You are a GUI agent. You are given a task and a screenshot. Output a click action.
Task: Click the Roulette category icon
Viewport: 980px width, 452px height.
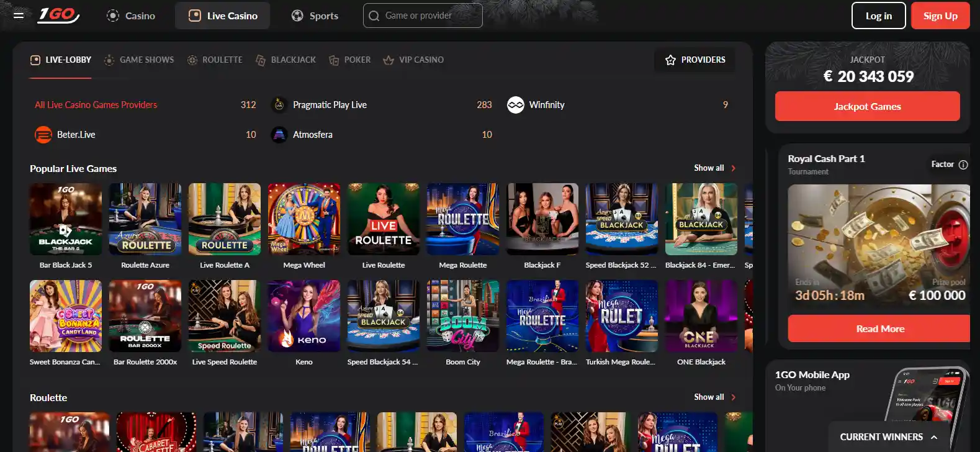tap(192, 60)
